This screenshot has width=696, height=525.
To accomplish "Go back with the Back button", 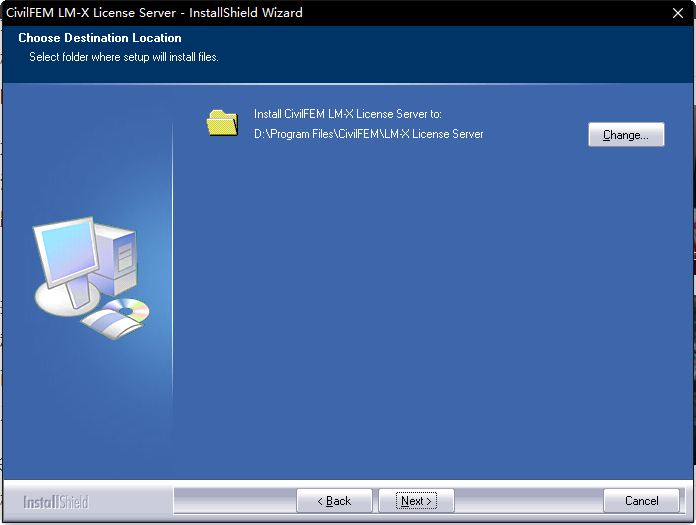I will pos(334,501).
